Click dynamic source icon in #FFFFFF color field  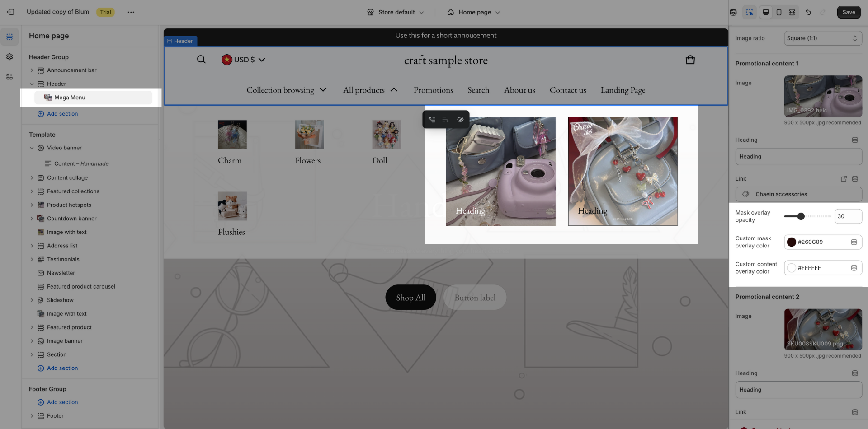854,268
